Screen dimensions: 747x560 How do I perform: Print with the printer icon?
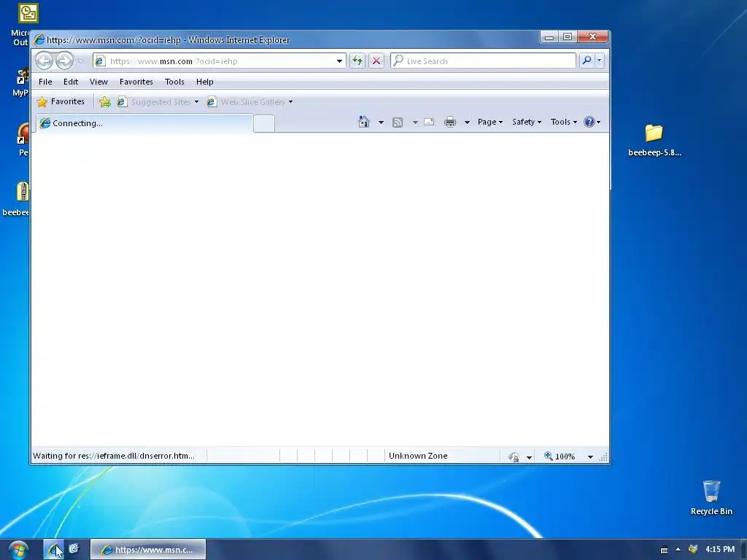pyautogui.click(x=449, y=122)
